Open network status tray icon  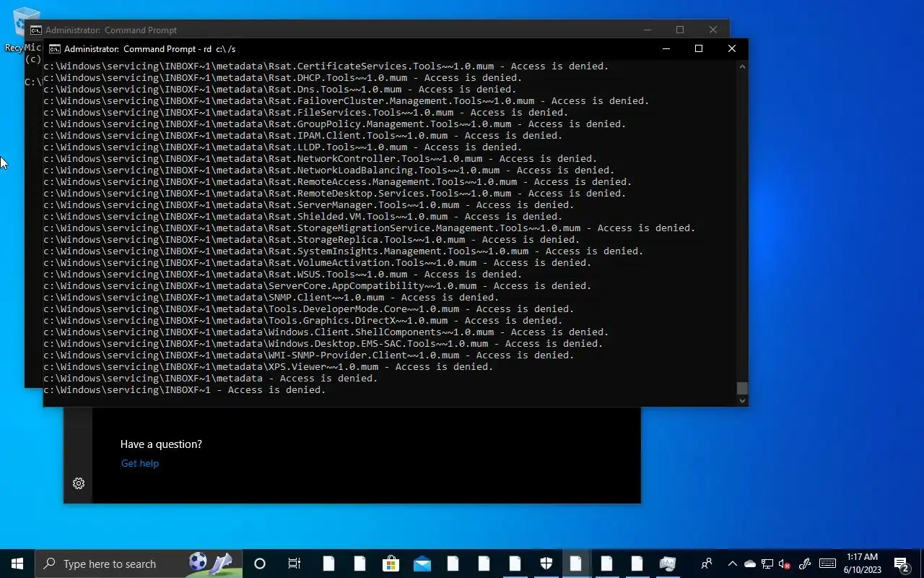click(767, 564)
